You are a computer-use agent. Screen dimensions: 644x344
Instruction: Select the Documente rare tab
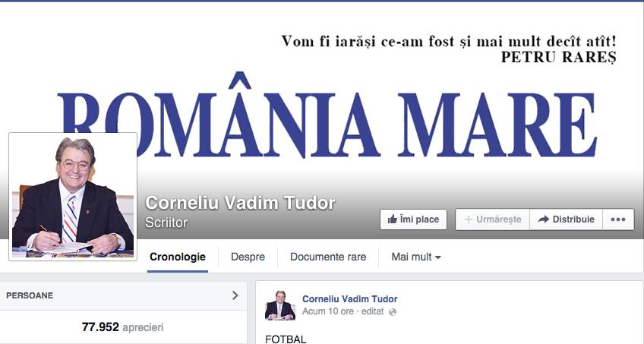(328, 257)
